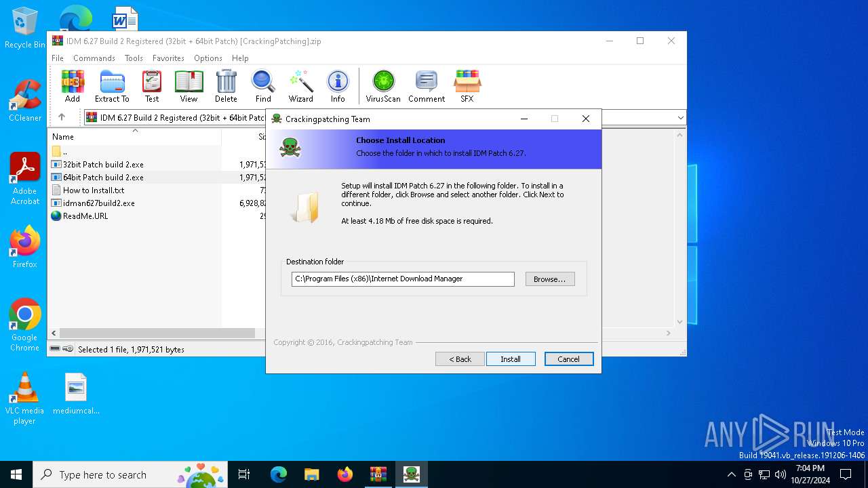Launch the Wizard wand icon
Screen dimensions: 868x488
point(300,86)
